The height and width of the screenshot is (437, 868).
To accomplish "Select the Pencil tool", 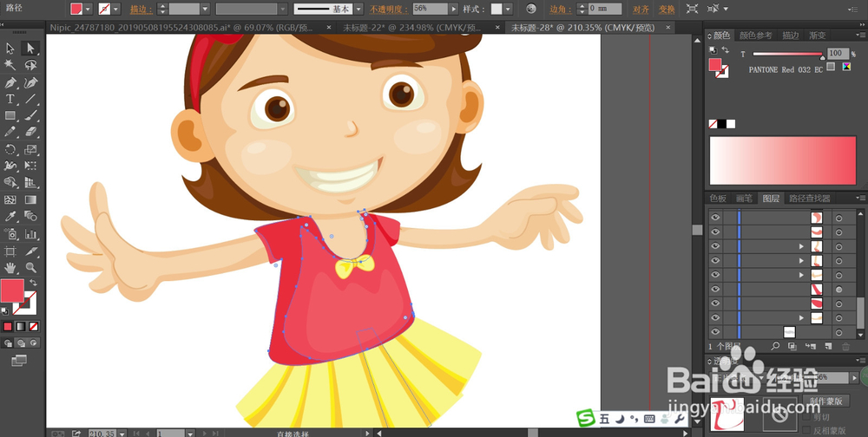I will [x=10, y=132].
